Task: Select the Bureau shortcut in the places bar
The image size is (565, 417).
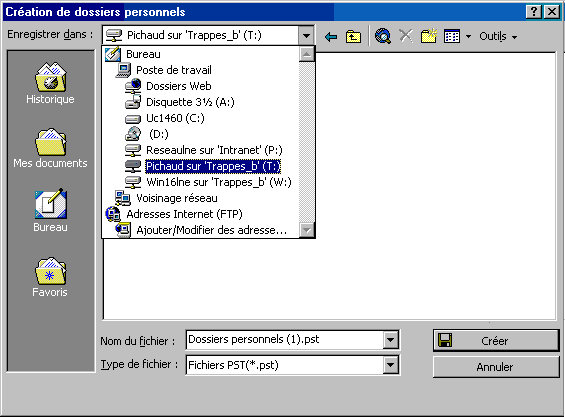Action: click(x=50, y=211)
